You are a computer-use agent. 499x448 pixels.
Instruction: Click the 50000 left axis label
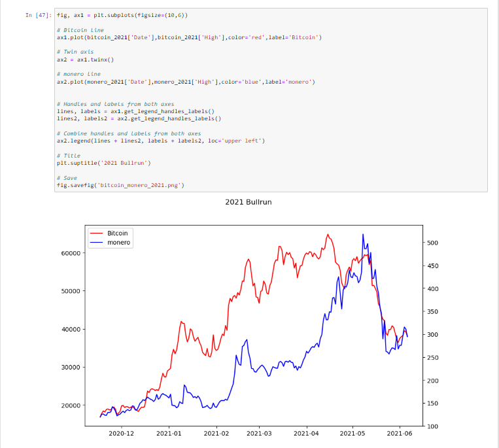tap(71, 291)
